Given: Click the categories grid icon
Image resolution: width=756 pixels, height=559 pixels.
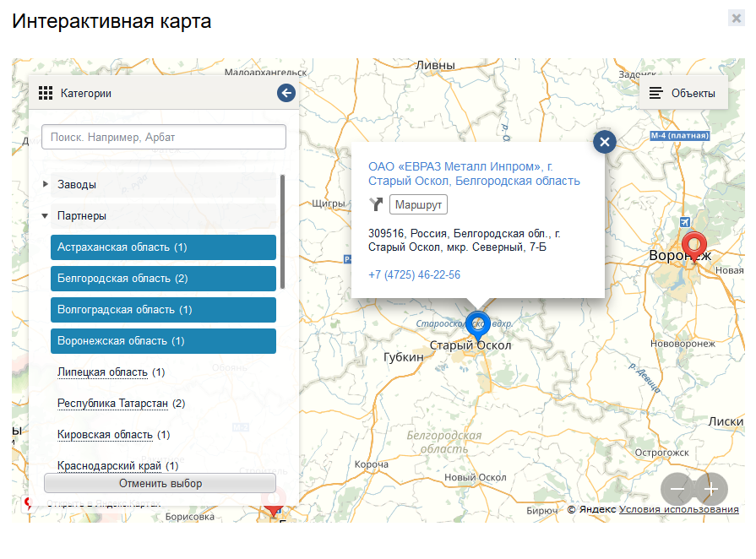Looking at the screenshot, I should click(x=46, y=93).
